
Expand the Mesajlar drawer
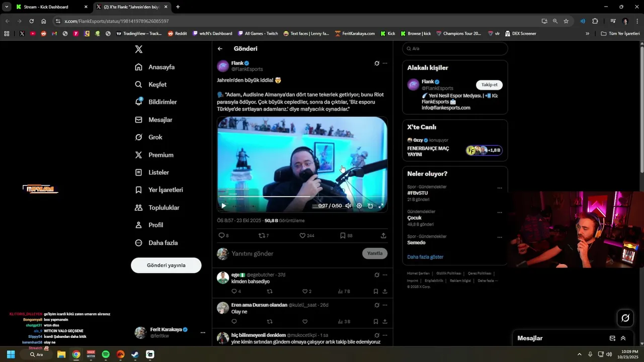(x=623, y=338)
